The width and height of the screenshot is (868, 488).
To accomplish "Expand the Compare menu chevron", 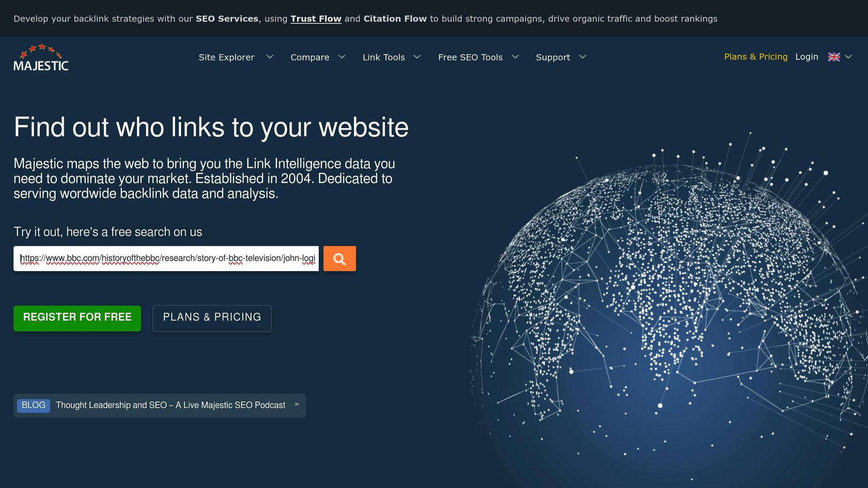I will point(342,57).
